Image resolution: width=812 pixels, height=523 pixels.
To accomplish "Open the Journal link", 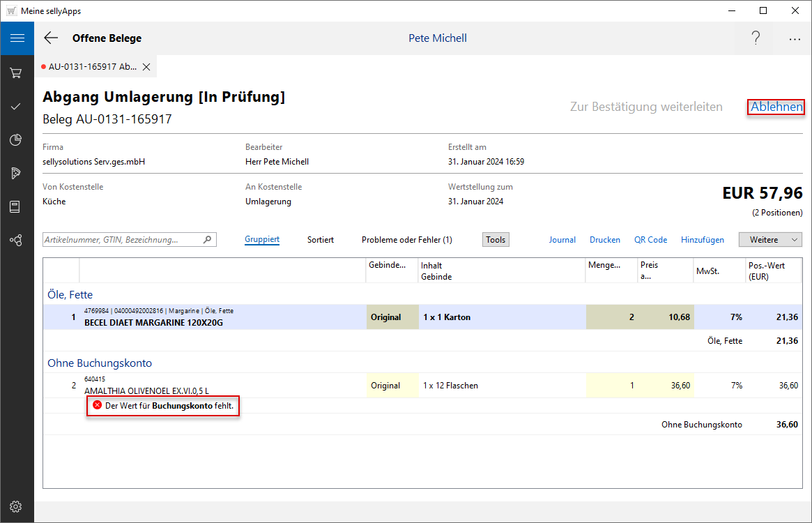I will click(562, 240).
